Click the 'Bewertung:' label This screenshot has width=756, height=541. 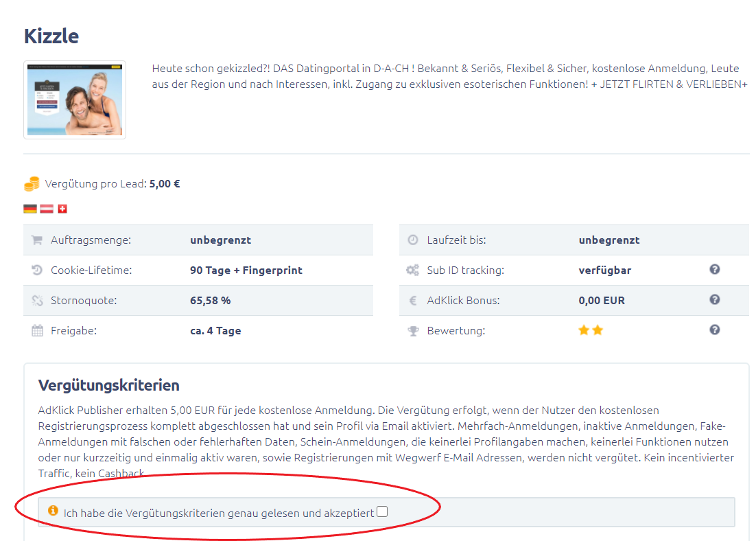[456, 331]
